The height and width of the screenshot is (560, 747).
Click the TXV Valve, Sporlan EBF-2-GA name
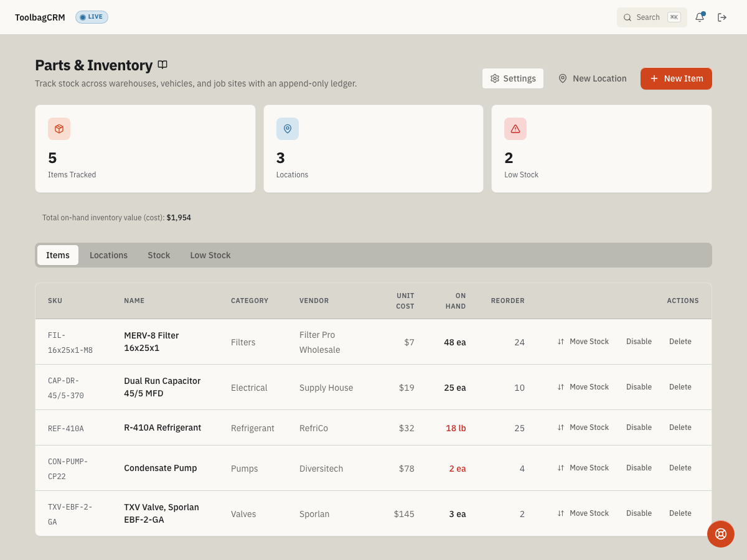(161, 513)
